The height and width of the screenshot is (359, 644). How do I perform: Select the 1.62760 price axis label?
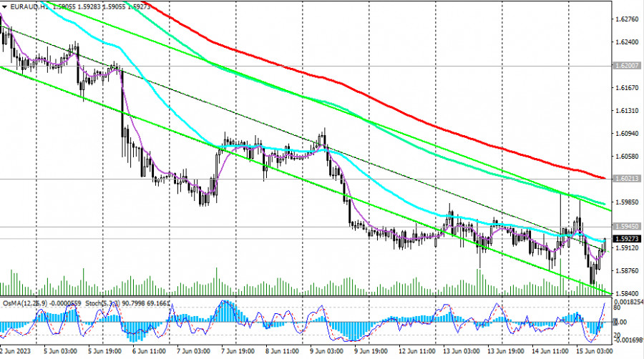[627, 19]
